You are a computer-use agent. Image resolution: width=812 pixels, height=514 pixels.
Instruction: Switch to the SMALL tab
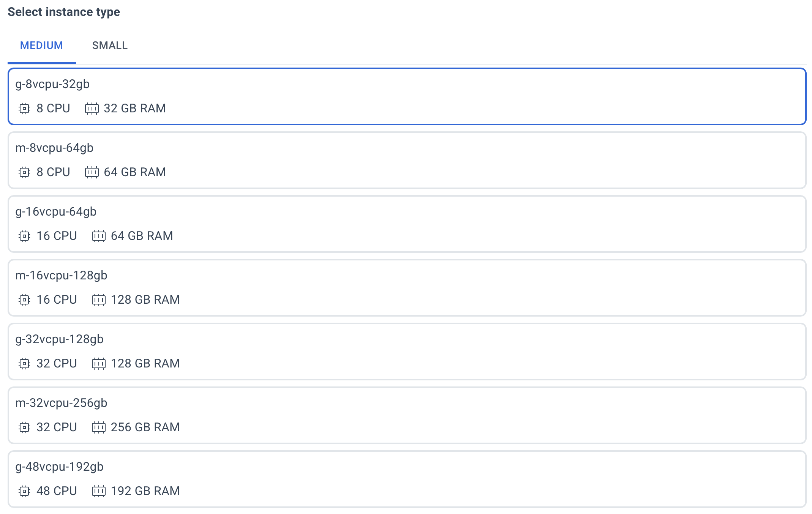tap(110, 46)
